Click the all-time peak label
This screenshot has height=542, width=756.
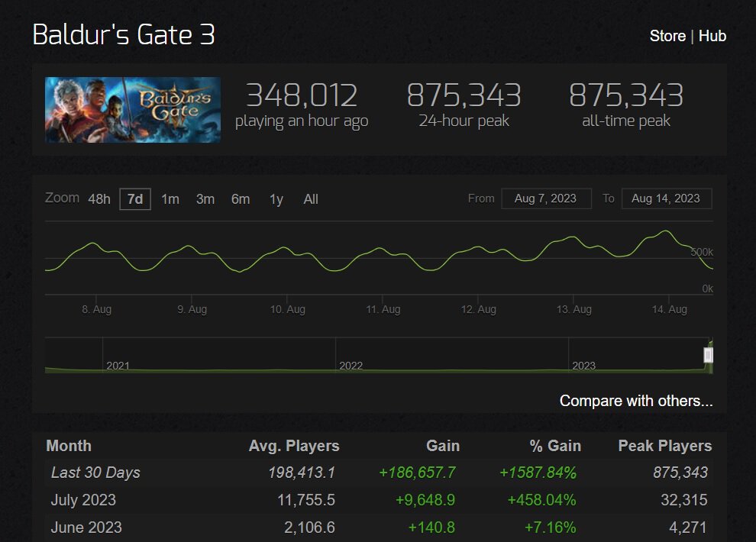coord(626,121)
